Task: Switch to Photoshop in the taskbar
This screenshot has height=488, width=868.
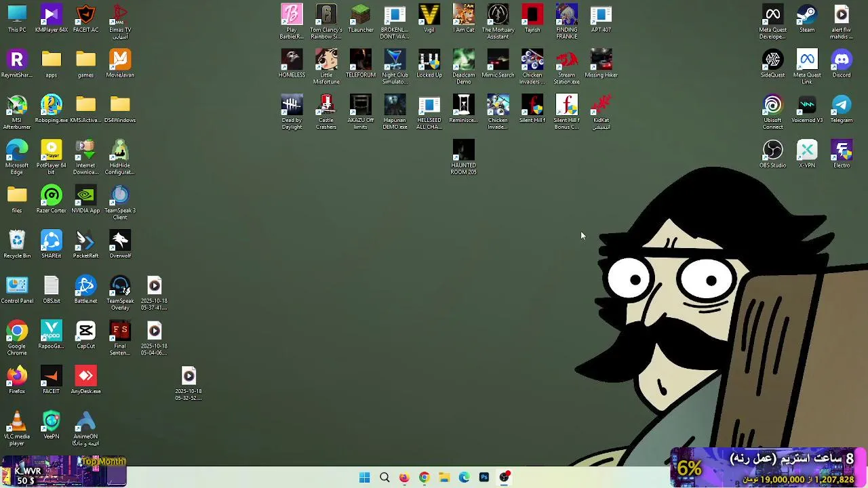Action: (484, 477)
